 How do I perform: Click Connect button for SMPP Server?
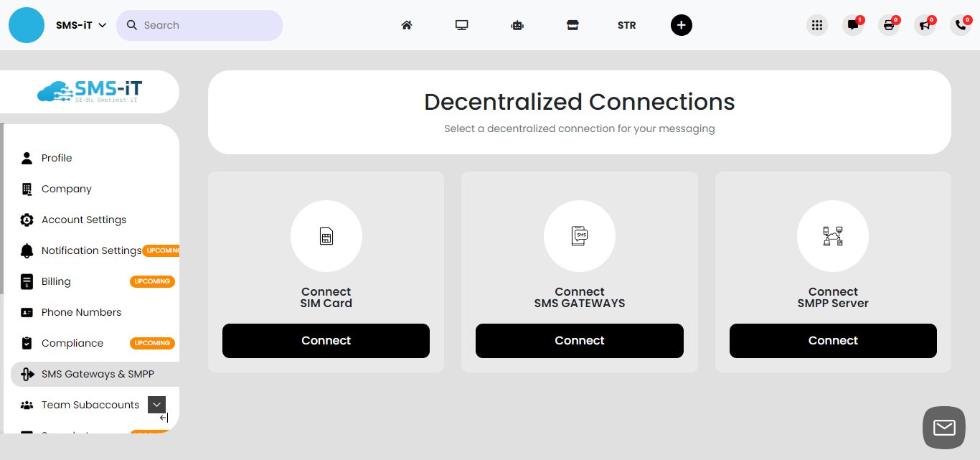(833, 341)
